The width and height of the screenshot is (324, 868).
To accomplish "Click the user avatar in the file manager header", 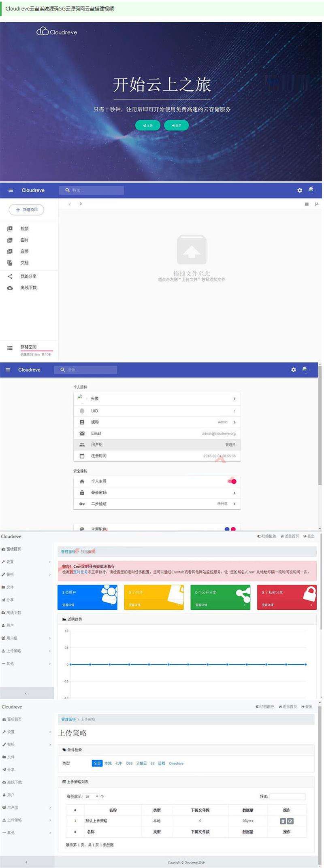I will click(x=312, y=190).
